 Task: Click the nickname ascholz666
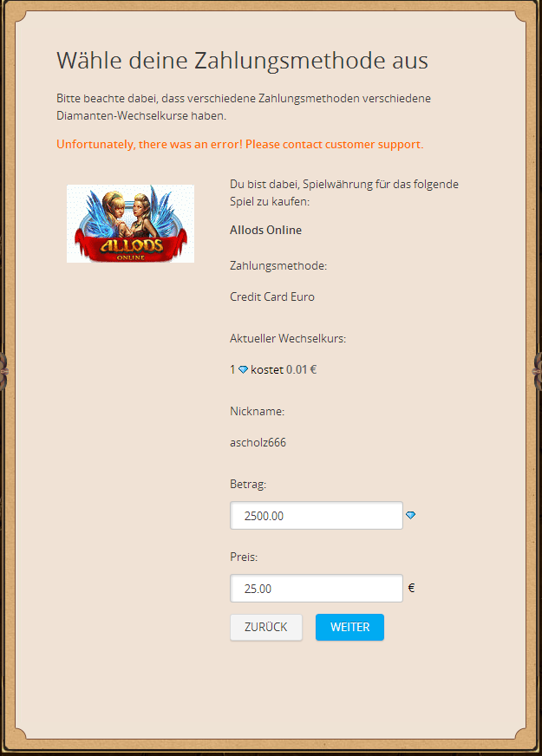258,442
